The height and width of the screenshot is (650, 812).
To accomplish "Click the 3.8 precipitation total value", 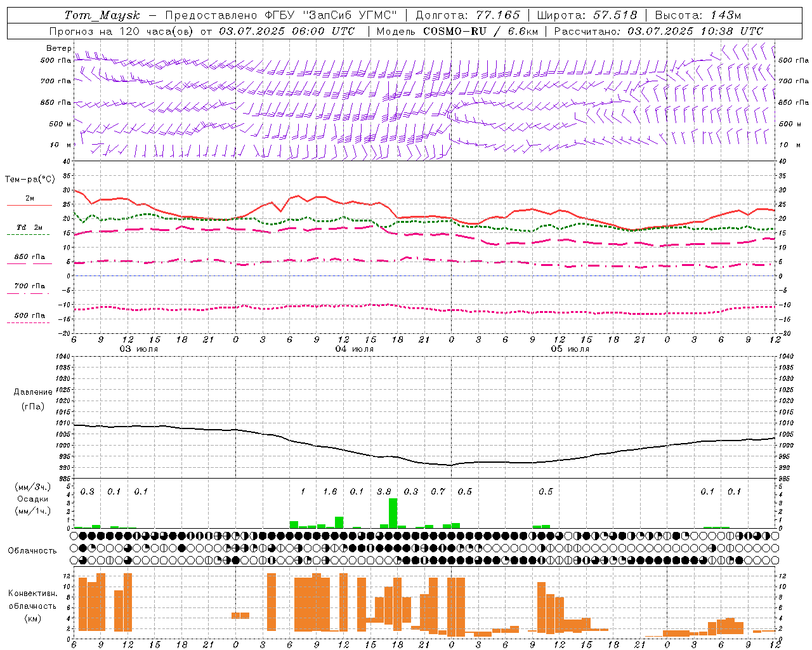I will pyautogui.click(x=384, y=491).
